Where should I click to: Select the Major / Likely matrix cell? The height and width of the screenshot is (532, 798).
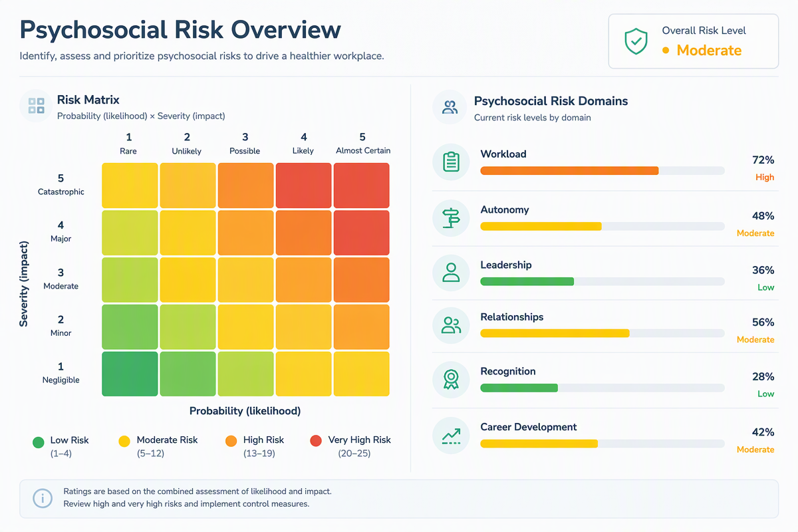pyautogui.click(x=303, y=233)
